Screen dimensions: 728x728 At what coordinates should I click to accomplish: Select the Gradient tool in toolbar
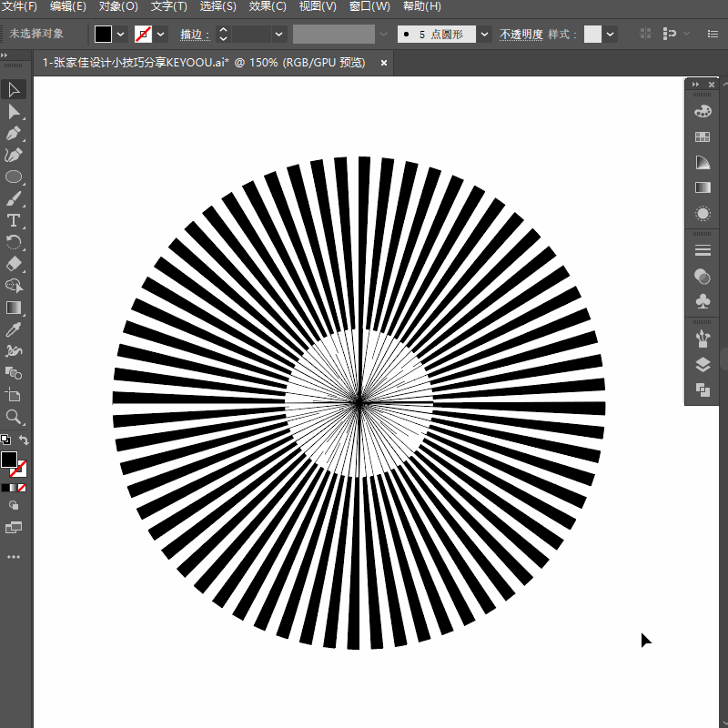click(14, 308)
